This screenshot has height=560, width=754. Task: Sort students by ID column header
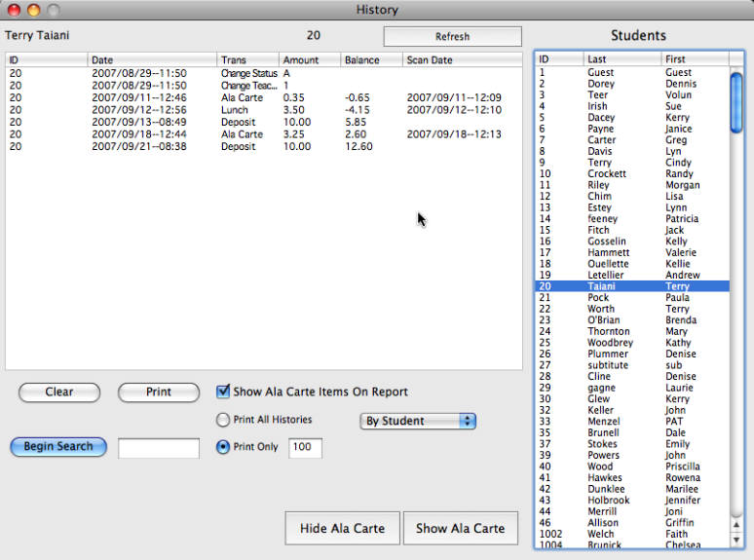(x=559, y=59)
